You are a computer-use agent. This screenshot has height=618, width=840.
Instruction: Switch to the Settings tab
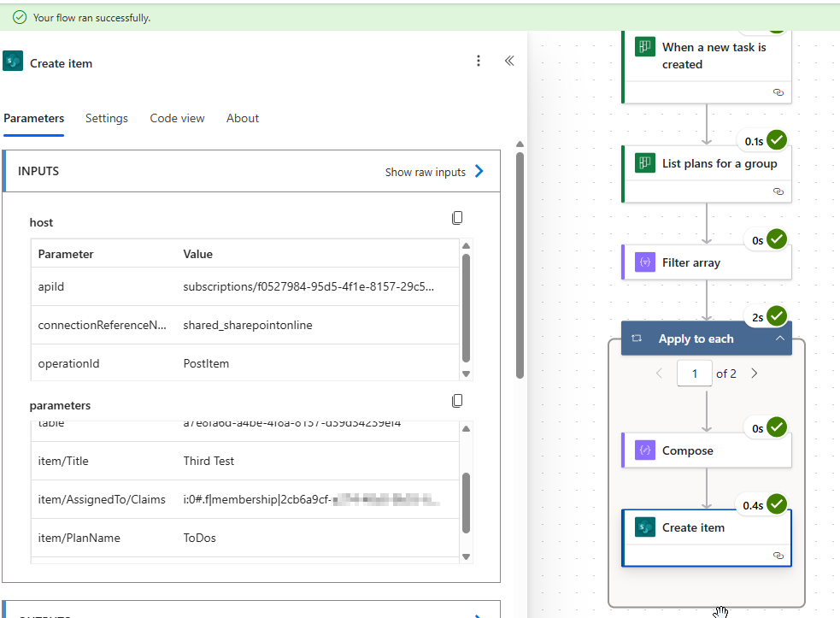[107, 119]
